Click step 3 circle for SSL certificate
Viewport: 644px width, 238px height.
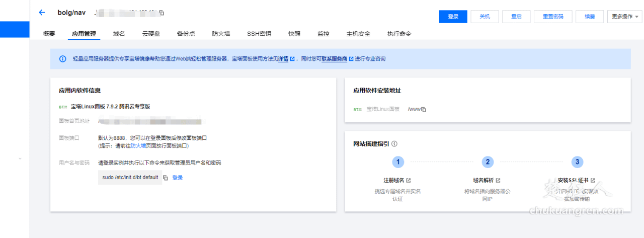[577, 162]
